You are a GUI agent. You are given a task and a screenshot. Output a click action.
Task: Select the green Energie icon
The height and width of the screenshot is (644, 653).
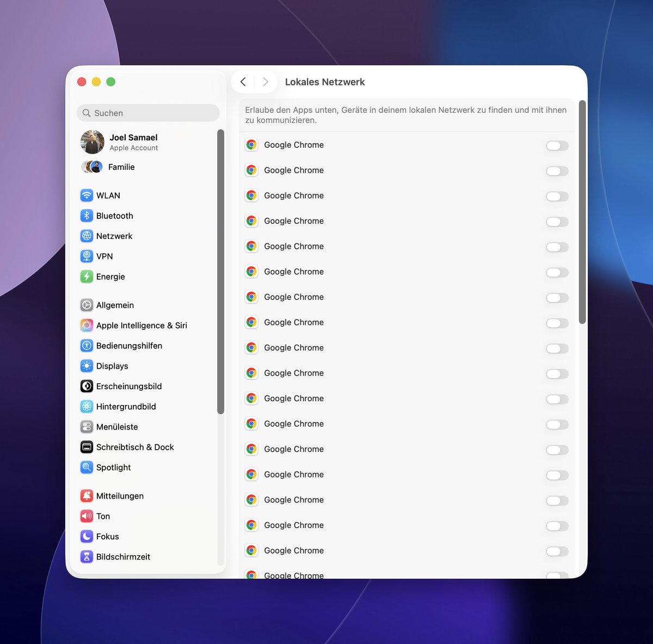click(87, 277)
